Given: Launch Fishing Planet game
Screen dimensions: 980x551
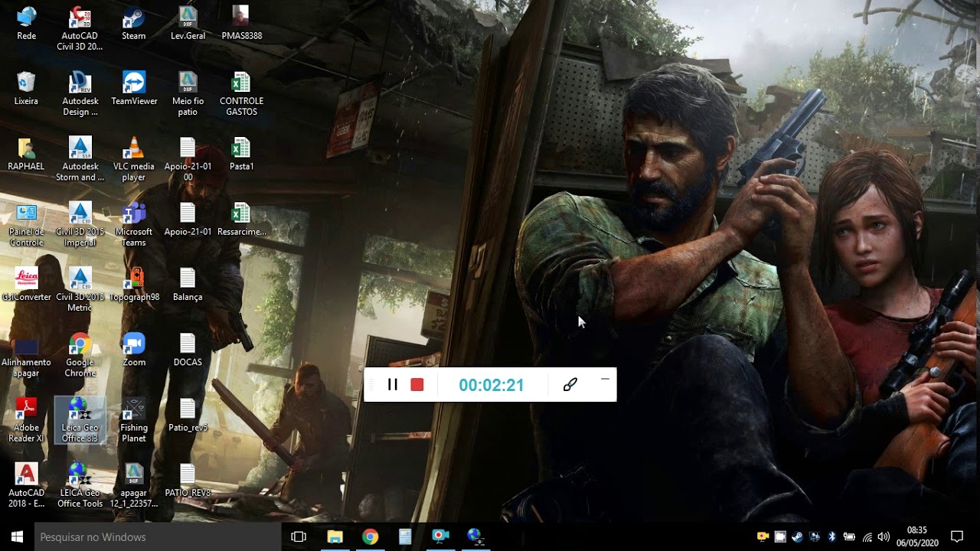Looking at the screenshot, I should (x=134, y=421).
